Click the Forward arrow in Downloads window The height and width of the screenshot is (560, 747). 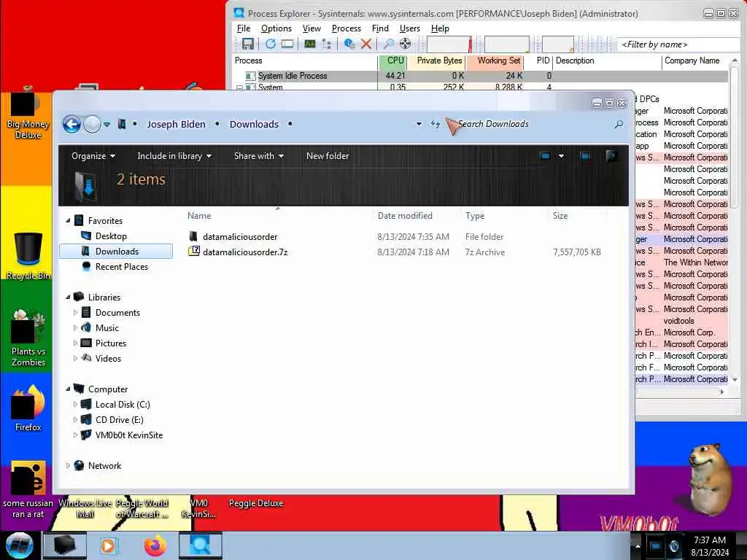(x=93, y=124)
